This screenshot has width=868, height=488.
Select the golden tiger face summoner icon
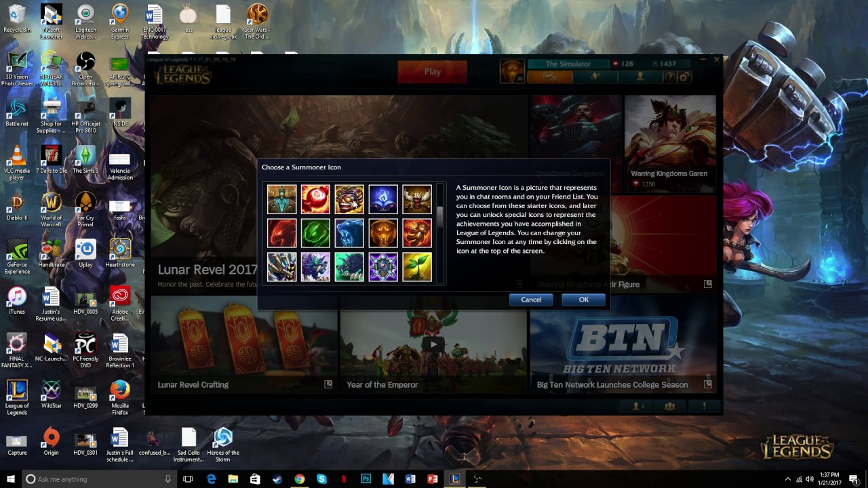pos(383,233)
